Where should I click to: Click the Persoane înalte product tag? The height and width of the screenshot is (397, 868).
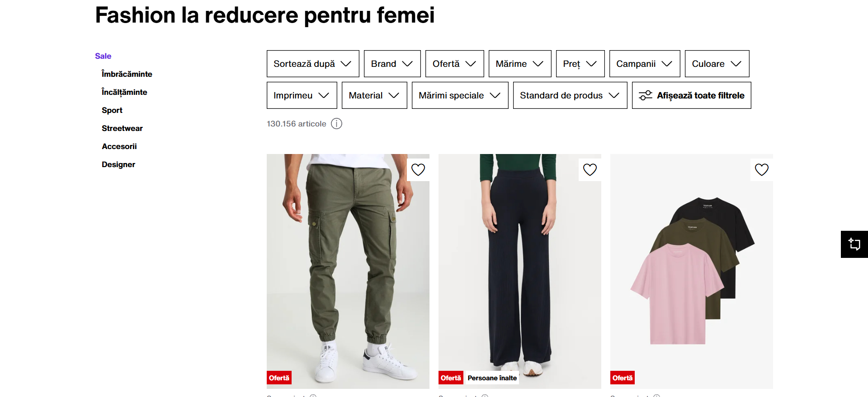coord(492,378)
